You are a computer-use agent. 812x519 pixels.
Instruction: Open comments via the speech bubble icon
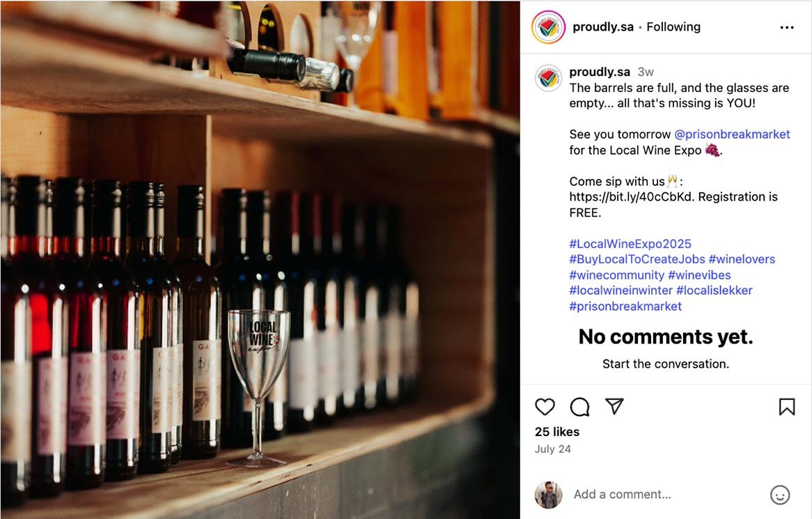coord(579,407)
